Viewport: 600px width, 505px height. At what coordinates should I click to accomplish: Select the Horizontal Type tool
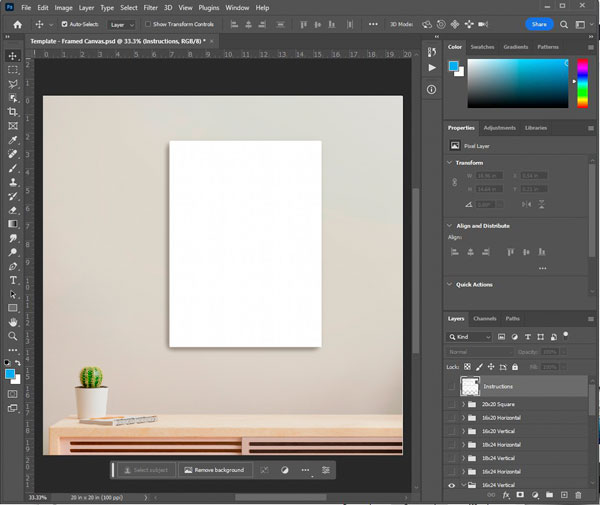13,281
